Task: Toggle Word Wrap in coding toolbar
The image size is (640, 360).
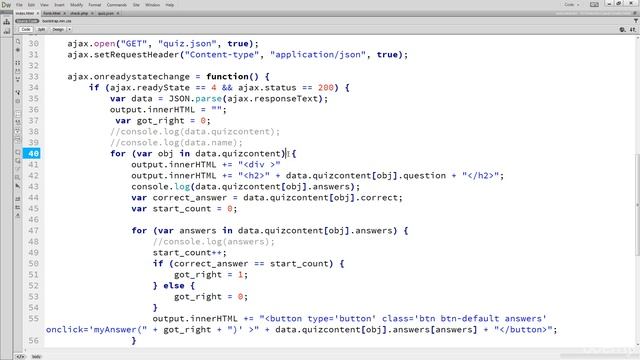Action: click(x=18, y=131)
